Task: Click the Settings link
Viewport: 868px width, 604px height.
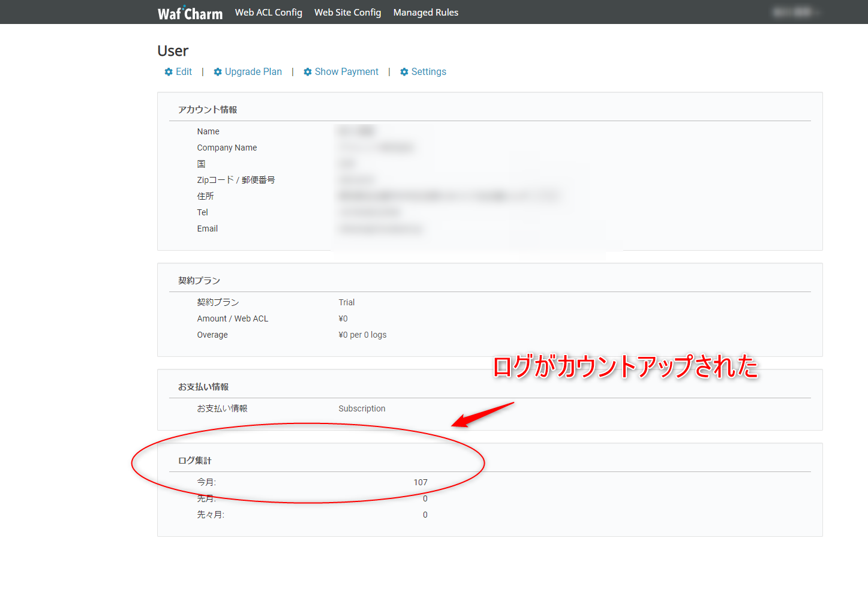Action: coord(428,71)
